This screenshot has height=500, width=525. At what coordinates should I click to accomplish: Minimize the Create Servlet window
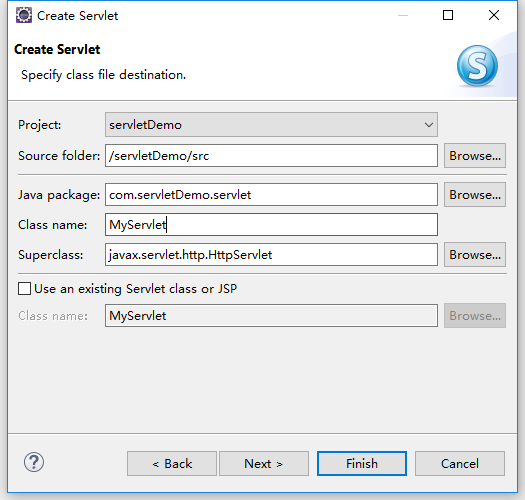(x=403, y=15)
